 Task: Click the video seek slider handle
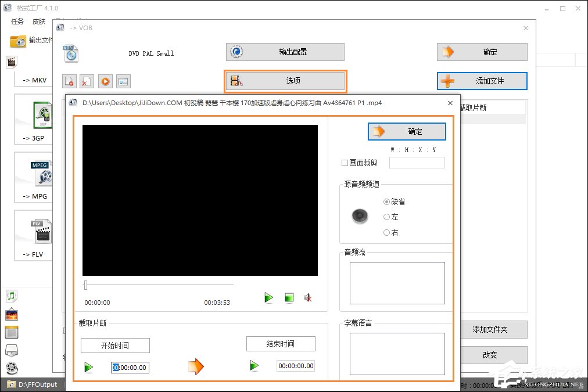coord(86,285)
